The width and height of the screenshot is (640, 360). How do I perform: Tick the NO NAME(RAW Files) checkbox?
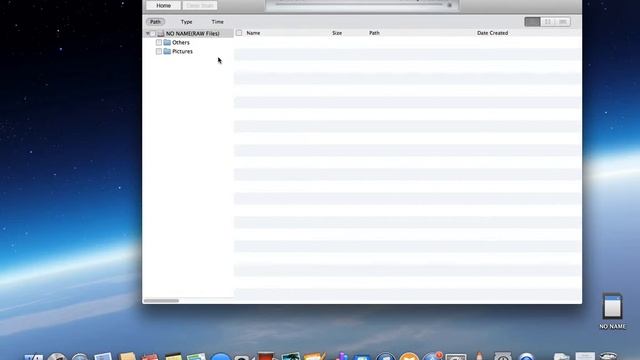coord(153,33)
